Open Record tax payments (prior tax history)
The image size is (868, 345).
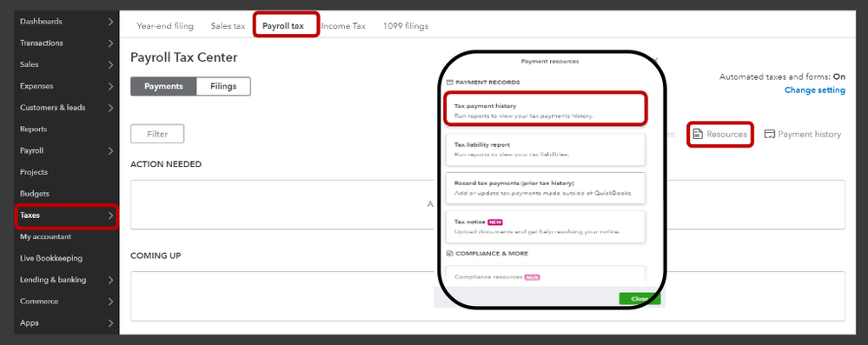coord(546,188)
